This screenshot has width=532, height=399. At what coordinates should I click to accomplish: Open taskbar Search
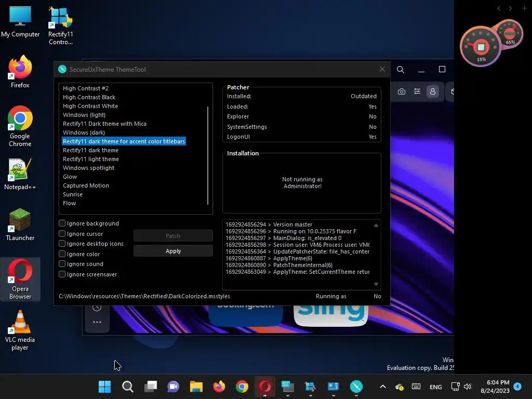128,387
